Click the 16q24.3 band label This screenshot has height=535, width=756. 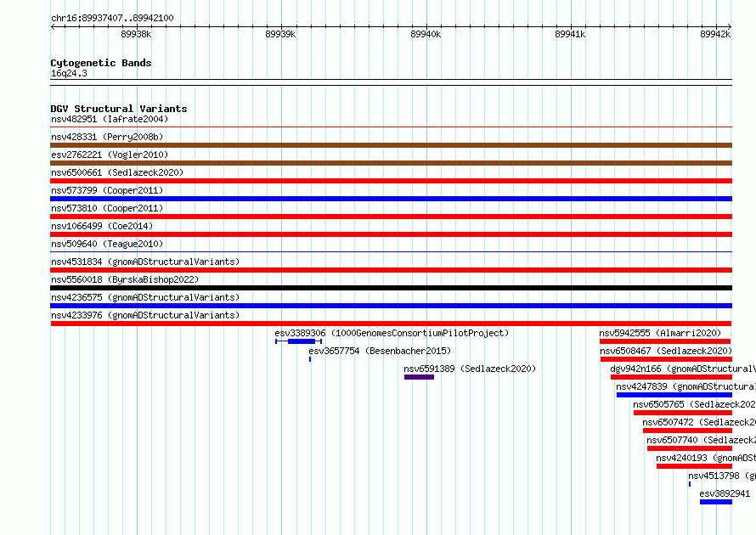pos(69,73)
